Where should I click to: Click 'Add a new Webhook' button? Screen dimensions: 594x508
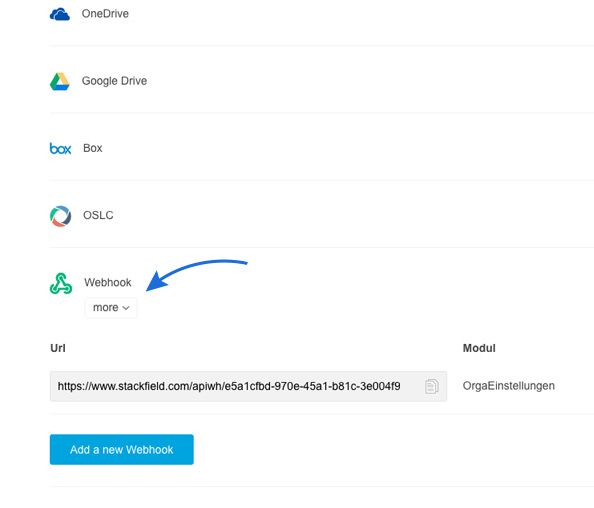coord(122,450)
